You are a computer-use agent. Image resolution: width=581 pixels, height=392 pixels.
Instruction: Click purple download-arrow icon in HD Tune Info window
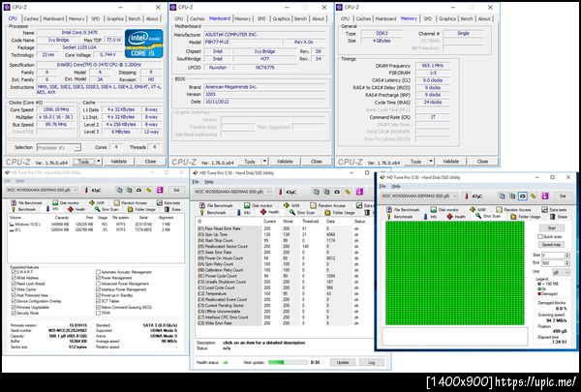(x=160, y=190)
